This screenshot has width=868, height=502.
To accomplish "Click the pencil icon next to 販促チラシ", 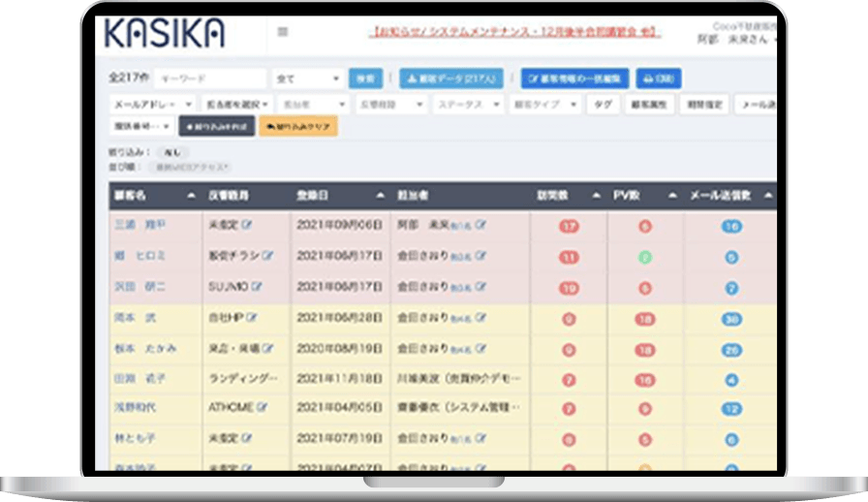I will 268,256.
